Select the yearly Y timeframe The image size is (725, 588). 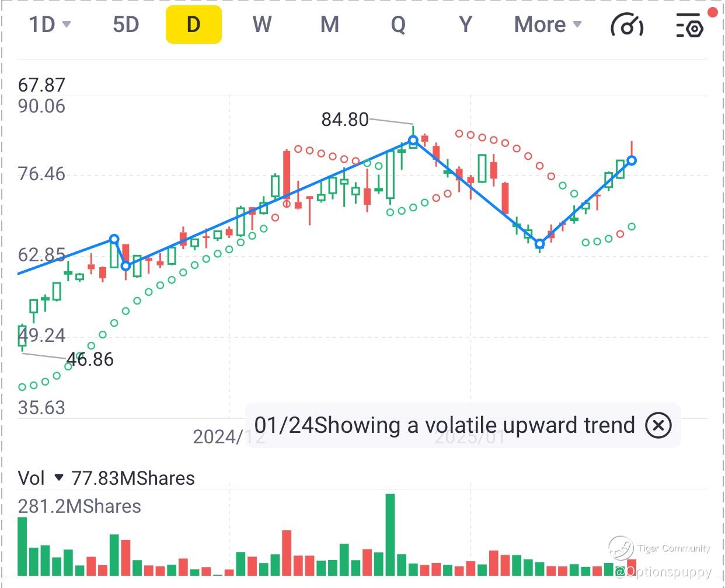[465, 24]
